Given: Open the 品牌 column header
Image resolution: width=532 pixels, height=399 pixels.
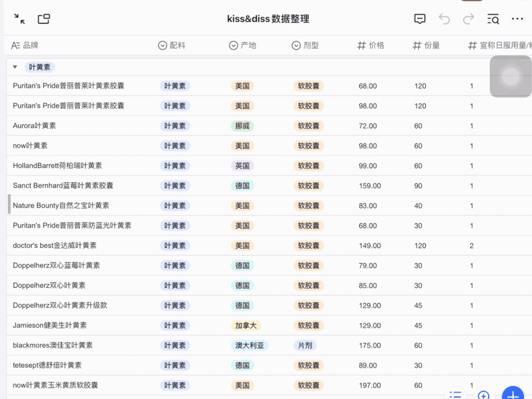Looking at the screenshot, I should click(25, 45).
